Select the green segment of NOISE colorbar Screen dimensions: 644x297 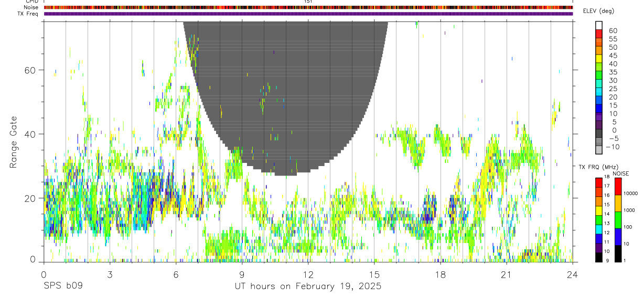[618, 220]
